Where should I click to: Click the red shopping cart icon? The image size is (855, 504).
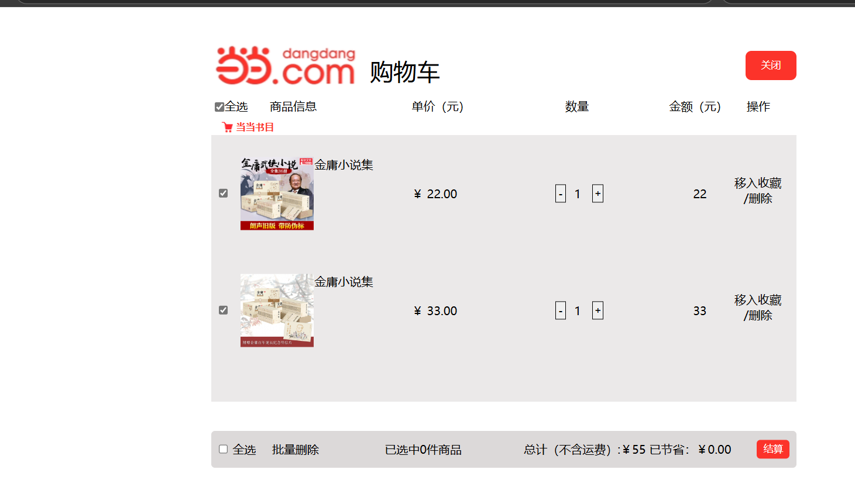(227, 127)
